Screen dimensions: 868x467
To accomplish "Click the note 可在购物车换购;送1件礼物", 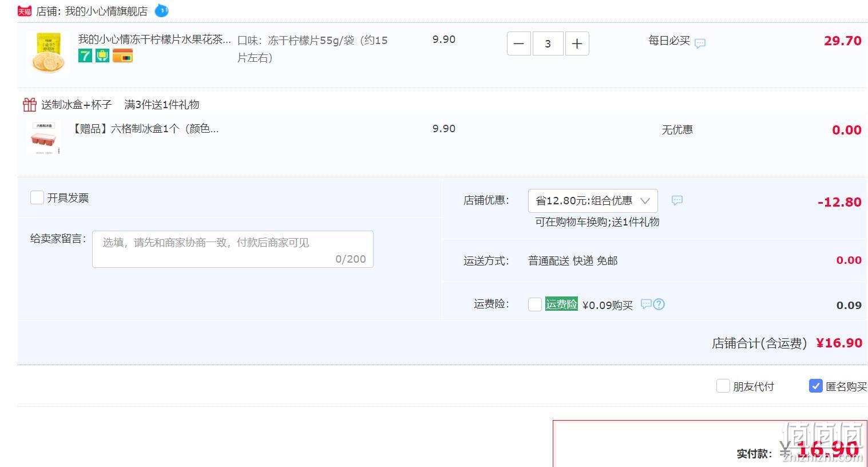I will pyautogui.click(x=597, y=222).
